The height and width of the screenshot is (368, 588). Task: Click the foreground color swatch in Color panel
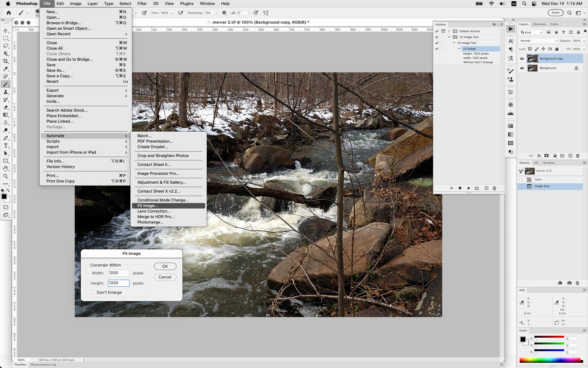523,339
